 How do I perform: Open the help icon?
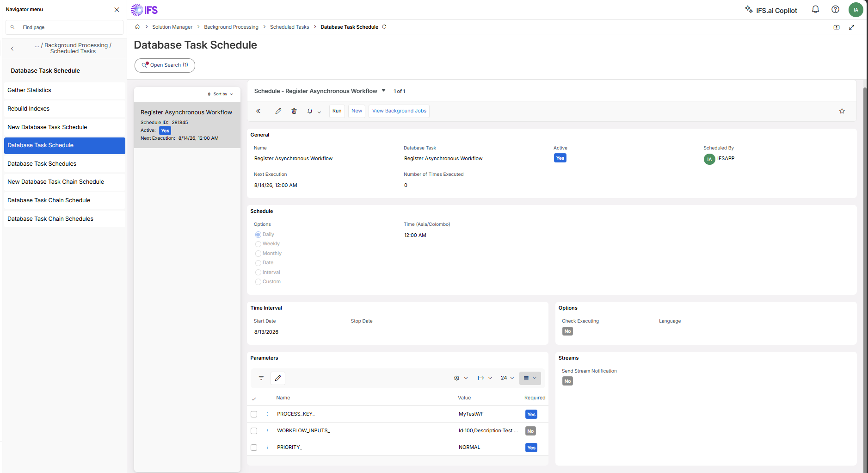pos(835,10)
